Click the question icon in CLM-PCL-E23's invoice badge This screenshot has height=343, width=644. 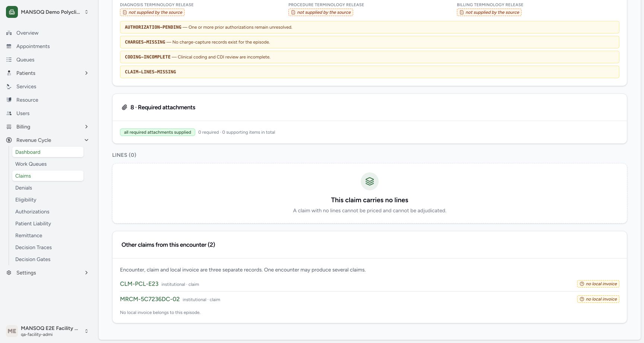[582, 284]
